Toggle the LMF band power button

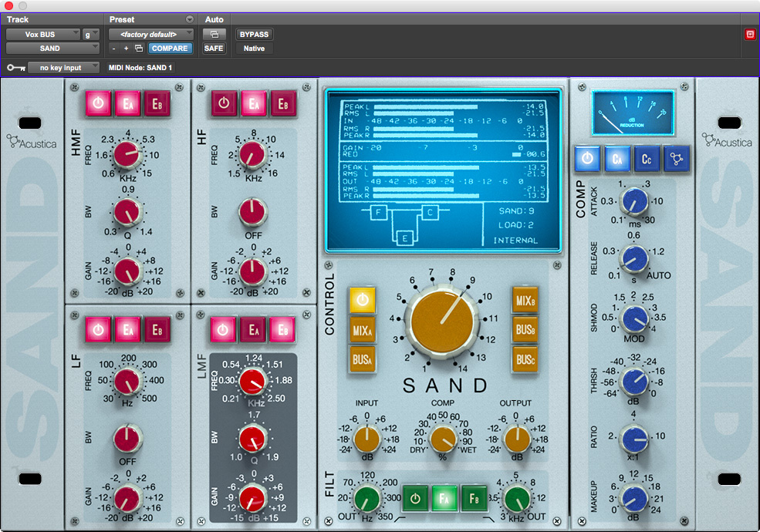point(223,329)
